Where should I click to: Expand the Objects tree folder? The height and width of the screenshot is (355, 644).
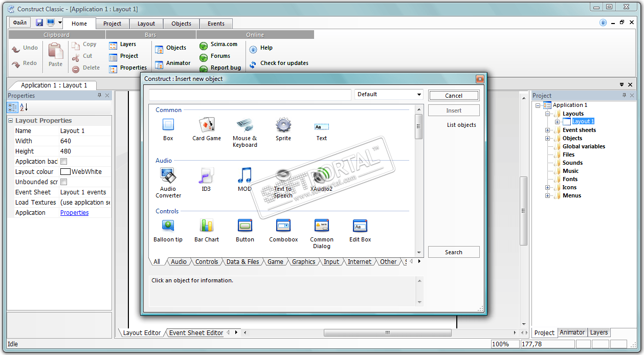(548, 138)
